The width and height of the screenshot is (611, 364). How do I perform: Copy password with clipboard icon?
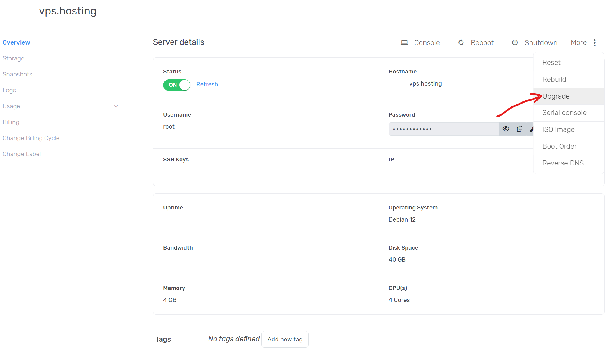(x=520, y=129)
